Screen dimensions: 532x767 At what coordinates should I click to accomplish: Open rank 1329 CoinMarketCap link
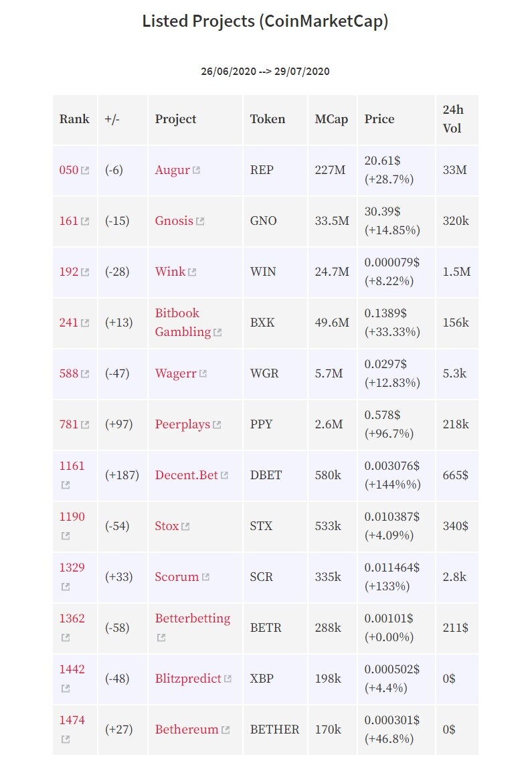72,568
